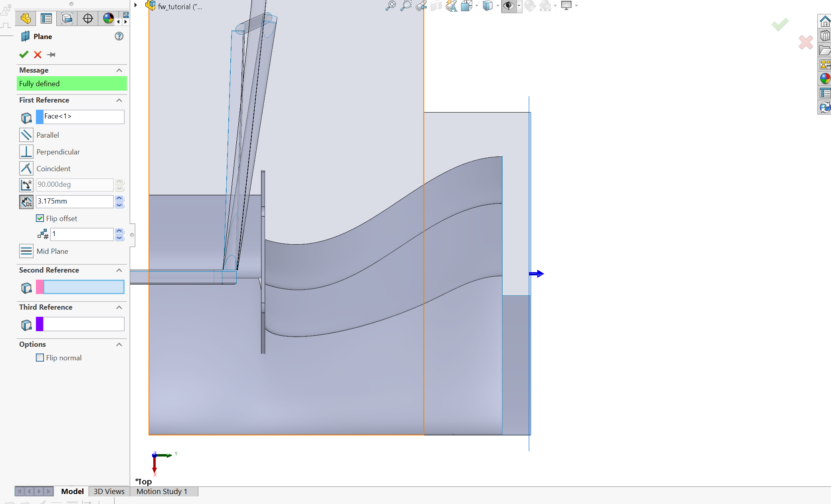Image resolution: width=831 pixels, height=504 pixels.
Task: Enable the Flip normal checkbox
Action: pos(40,358)
